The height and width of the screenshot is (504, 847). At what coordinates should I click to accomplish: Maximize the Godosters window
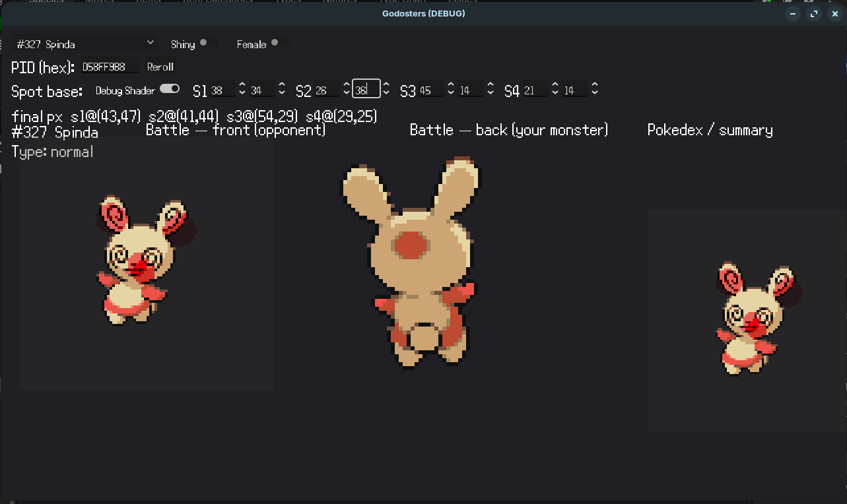tap(814, 14)
